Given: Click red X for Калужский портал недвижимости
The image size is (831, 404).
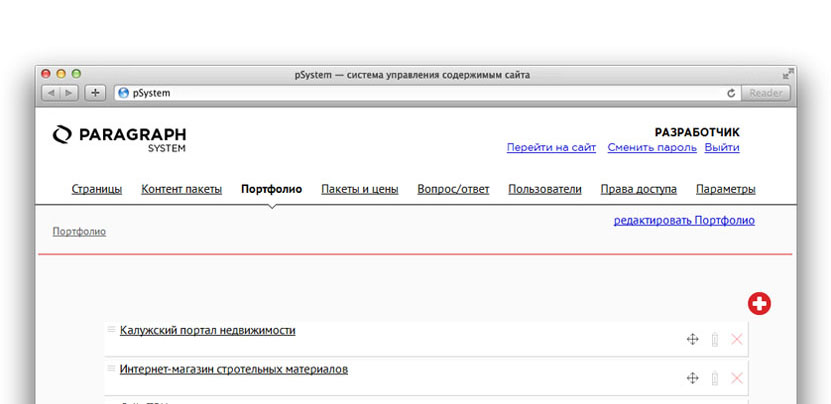Looking at the screenshot, I should coord(737,339).
